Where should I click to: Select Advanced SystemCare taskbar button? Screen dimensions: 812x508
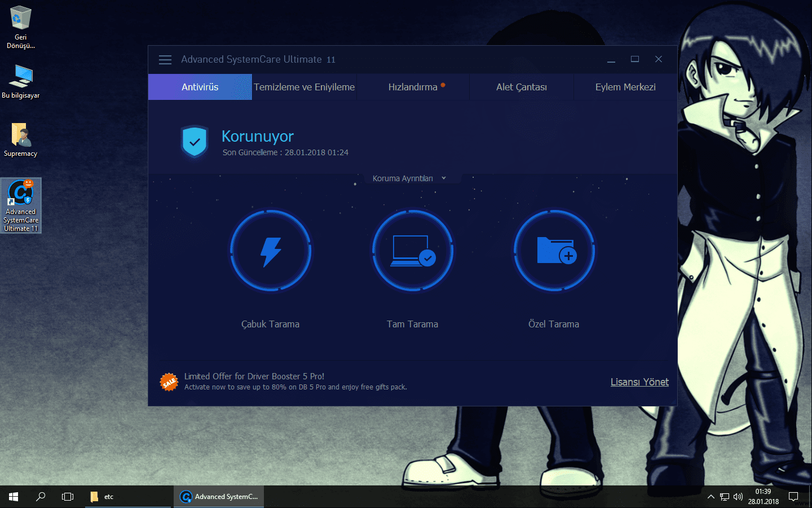[x=219, y=497]
